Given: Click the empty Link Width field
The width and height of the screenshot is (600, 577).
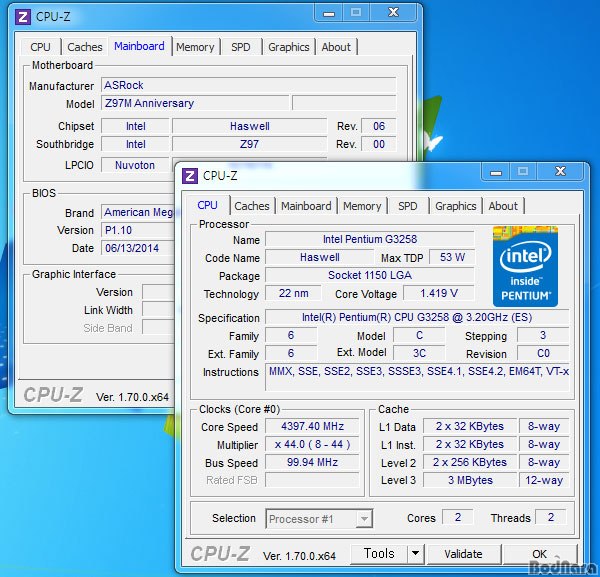Looking at the screenshot, I should (x=158, y=310).
